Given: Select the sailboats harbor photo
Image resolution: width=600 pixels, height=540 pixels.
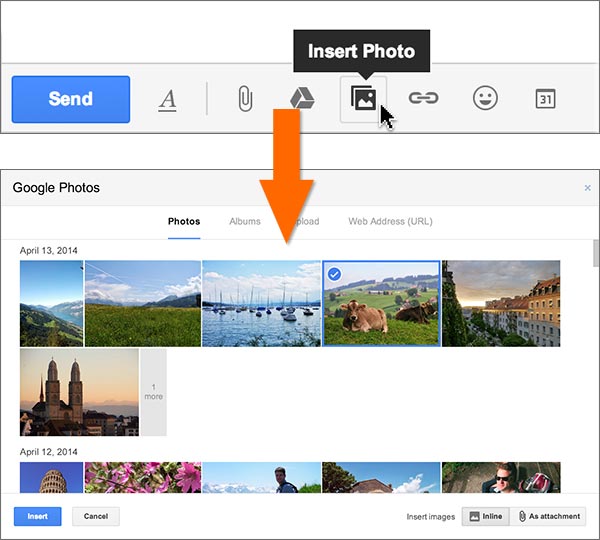Looking at the screenshot, I should click(261, 303).
